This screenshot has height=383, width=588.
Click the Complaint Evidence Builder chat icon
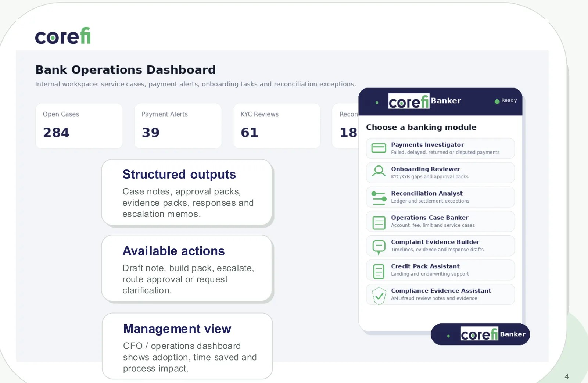coord(379,247)
